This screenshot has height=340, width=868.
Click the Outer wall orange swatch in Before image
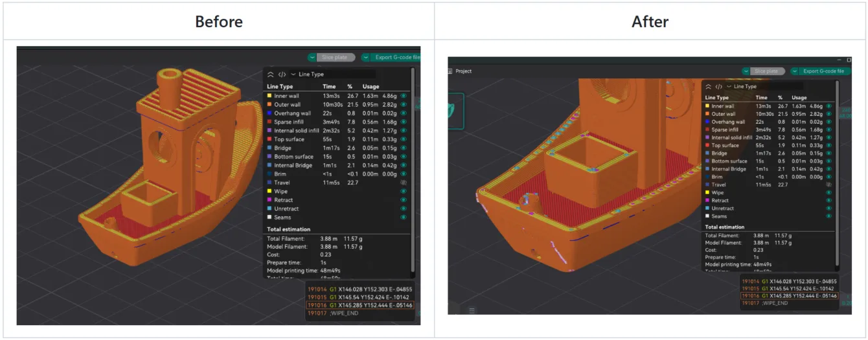click(269, 104)
